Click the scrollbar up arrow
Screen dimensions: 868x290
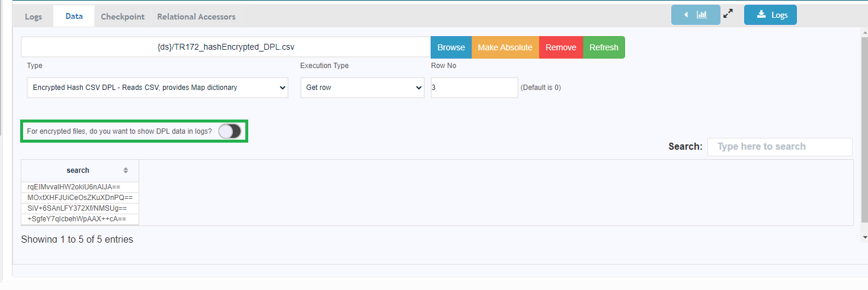pos(864,31)
